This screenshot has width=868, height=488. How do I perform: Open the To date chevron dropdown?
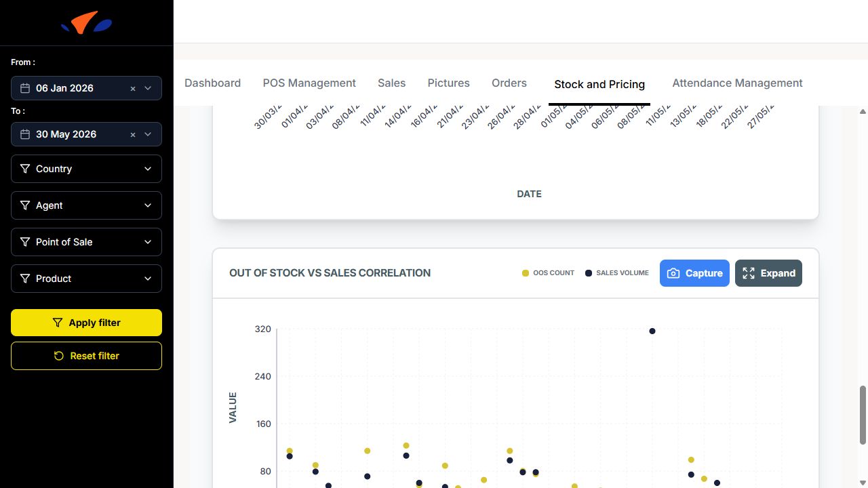pyautogui.click(x=148, y=134)
